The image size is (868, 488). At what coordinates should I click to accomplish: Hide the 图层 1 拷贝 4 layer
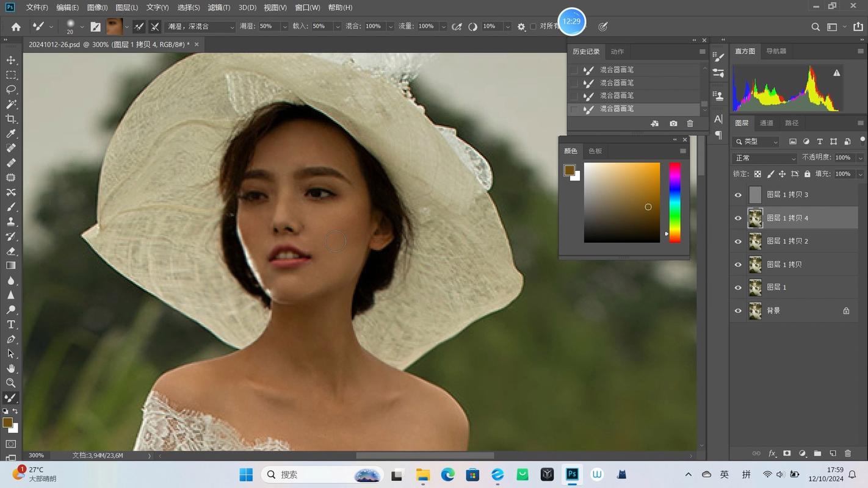click(738, 218)
